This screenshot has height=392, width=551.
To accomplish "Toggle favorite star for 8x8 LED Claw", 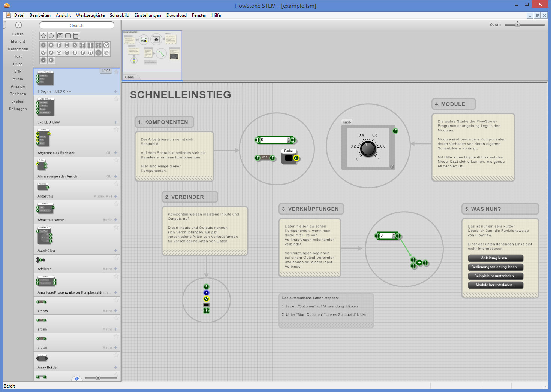I will click(x=116, y=99).
